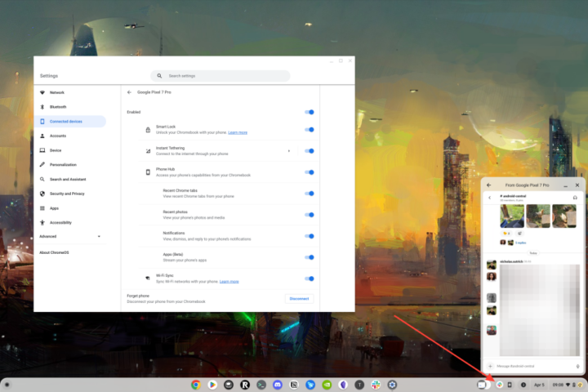Open the Settings gear app in shelf

coord(393,384)
